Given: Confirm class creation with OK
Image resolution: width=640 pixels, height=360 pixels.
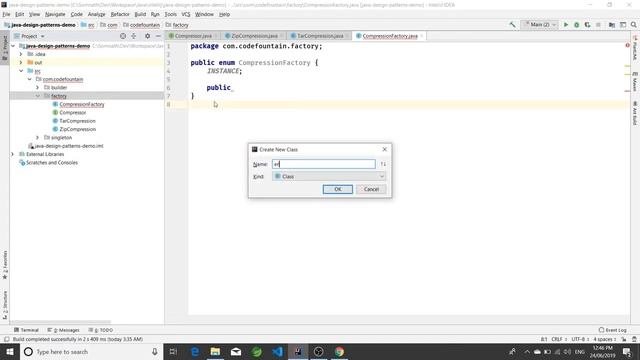Looking at the screenshot, I should coord(338,189).
